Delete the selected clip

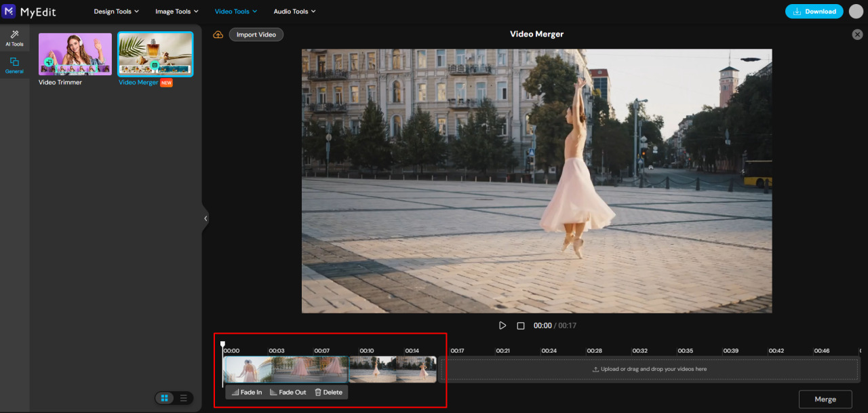[x=329, y=391]
